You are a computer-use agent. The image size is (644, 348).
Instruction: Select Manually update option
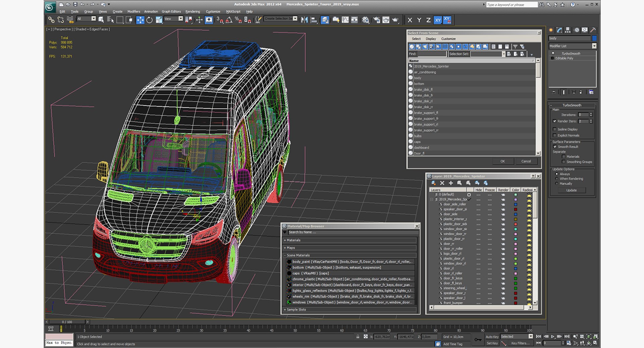[x=557, y=183]
